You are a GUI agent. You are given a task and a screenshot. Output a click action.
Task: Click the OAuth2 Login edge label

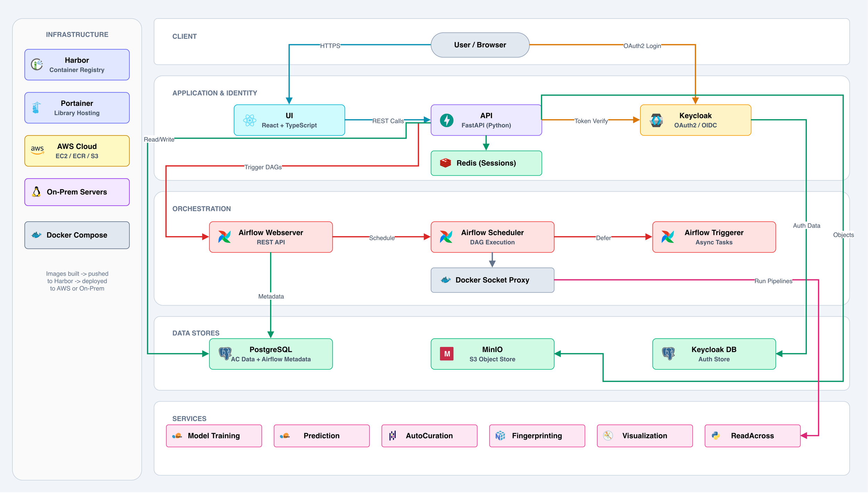click(x=642, y=46)
